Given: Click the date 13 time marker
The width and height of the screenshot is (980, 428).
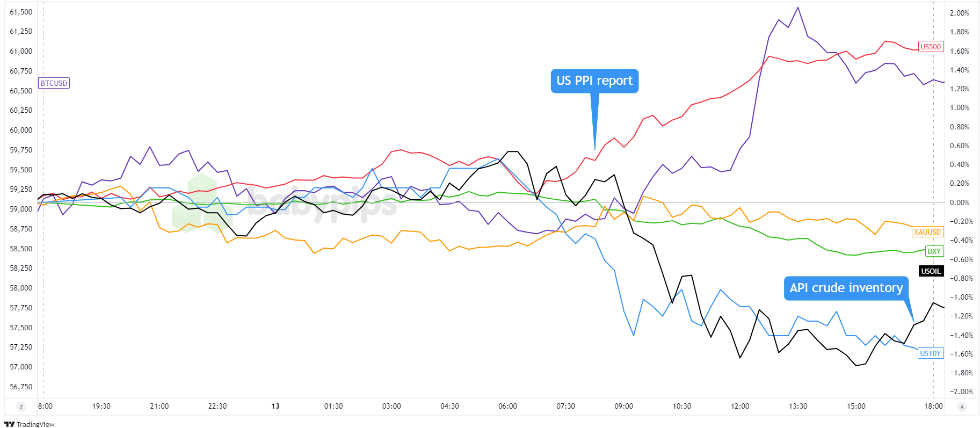Looking at the screenshot, I should (x=275, y=406).
